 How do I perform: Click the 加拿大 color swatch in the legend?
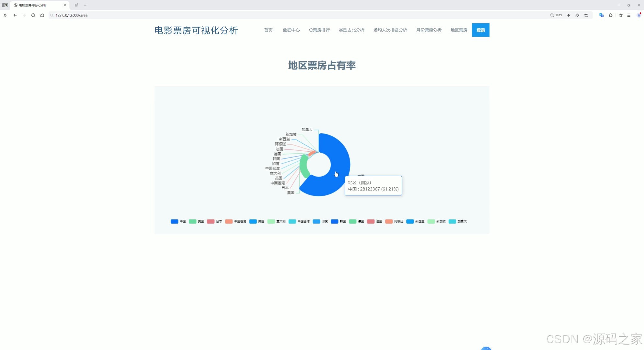click(453, 221)
